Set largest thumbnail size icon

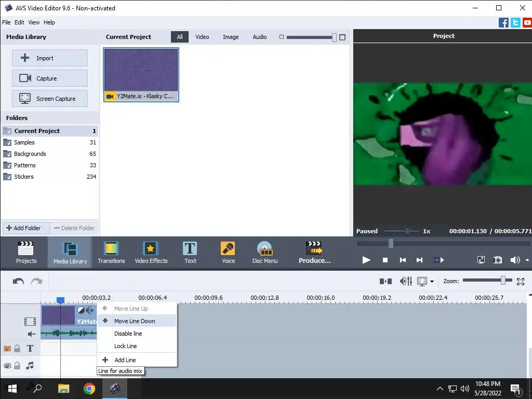pos(342,37)
